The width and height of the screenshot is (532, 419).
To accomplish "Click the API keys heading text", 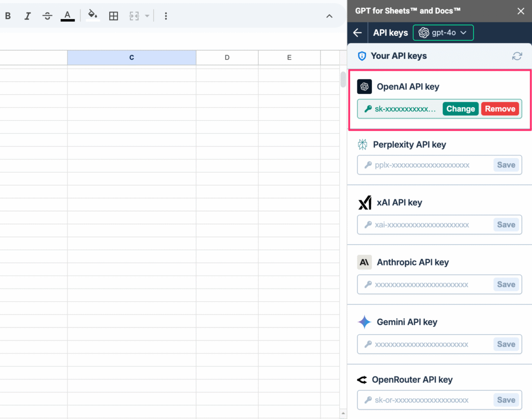I will 391,33.
